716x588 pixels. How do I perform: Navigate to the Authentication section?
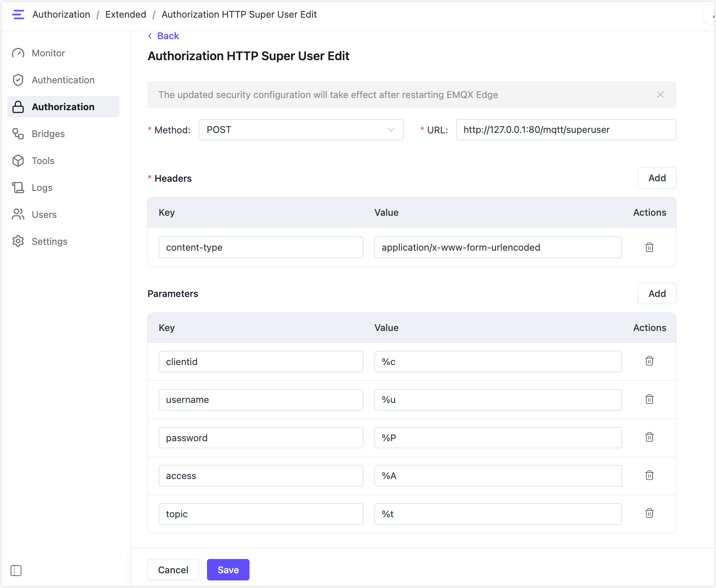point(64,80)
